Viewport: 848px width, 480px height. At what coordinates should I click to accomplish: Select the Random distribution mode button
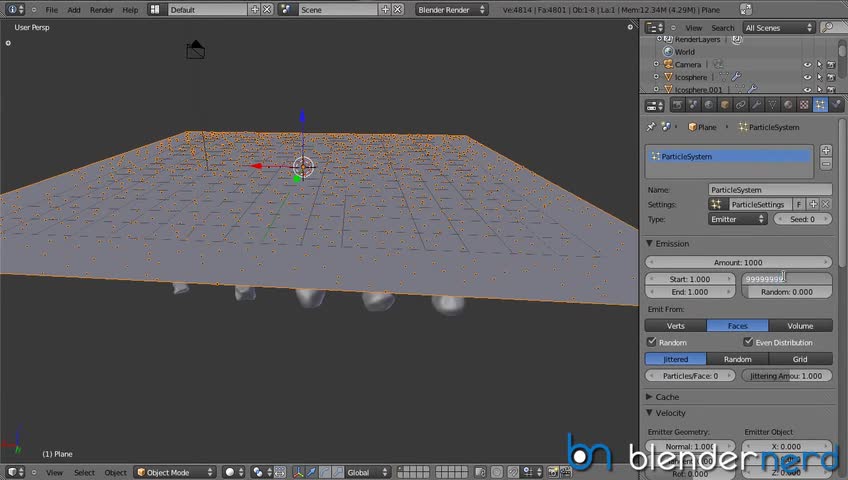click(x=738, y=359)
